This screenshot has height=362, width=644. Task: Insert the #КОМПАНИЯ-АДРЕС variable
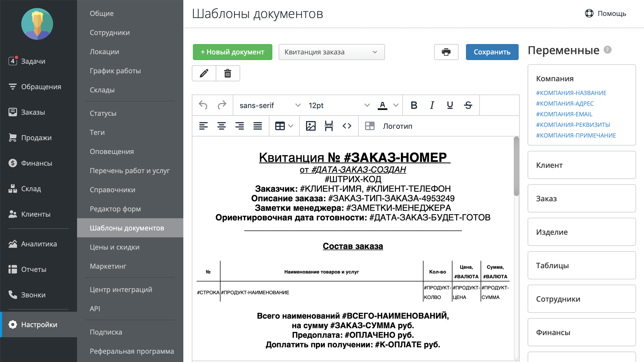(x=565, y=103)
